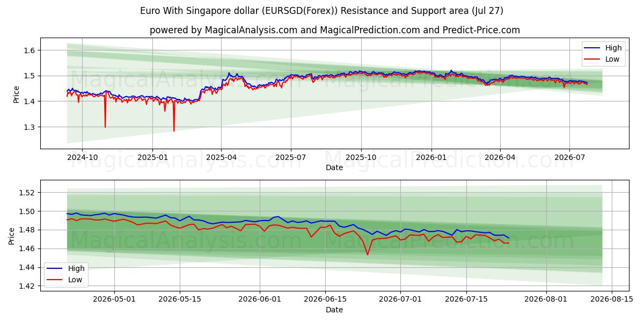Viewport: 644px width, 322px height.
Task: Click the lower chart 'Price' axis label
Action: [12, 236]
